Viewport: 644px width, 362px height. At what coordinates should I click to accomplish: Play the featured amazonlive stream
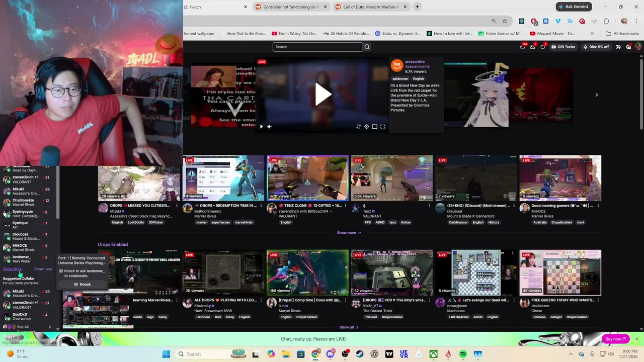323,94
